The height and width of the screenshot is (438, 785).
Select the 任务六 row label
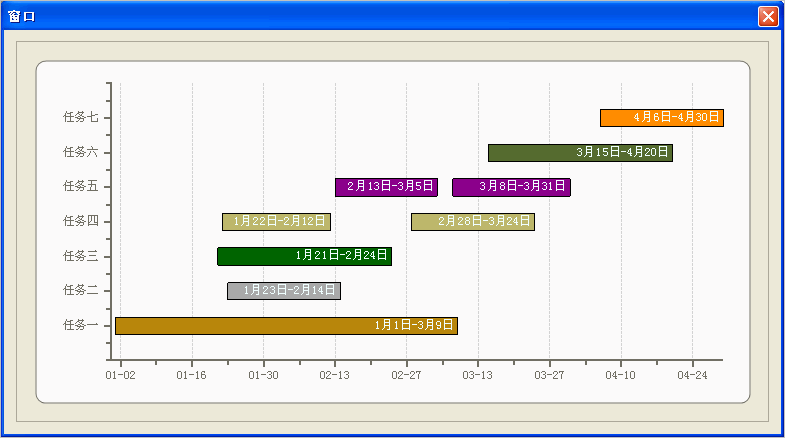click(80, 152)
